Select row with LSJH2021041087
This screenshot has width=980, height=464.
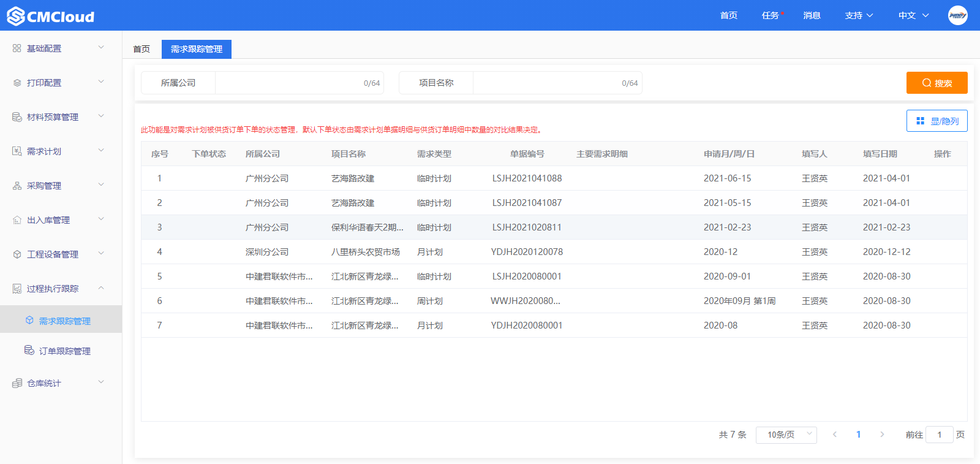click(x=554, y=203)
